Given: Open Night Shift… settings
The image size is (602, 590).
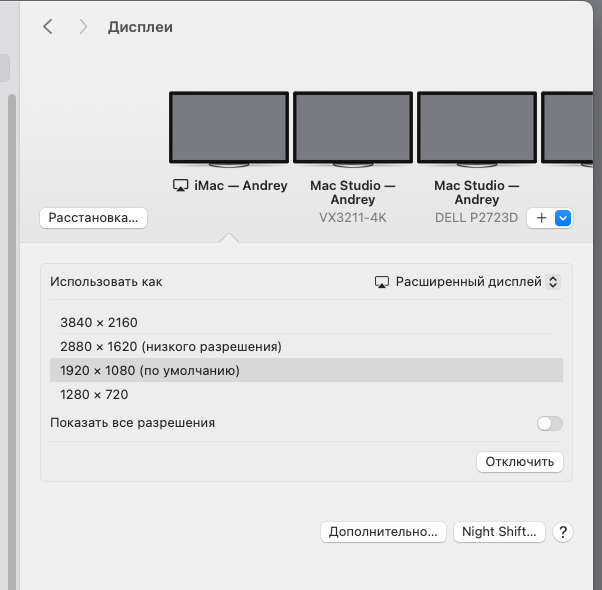Looking at the screenshot, I should pos(499,532).
